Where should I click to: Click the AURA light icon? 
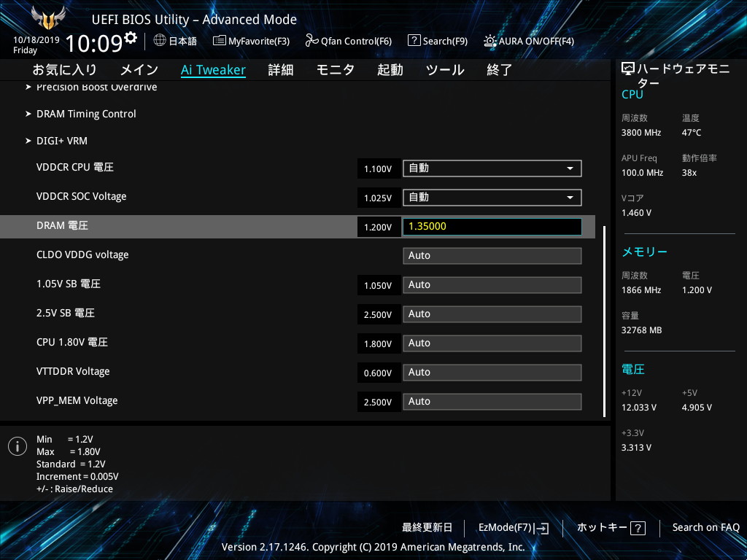[x=489, y=41]
